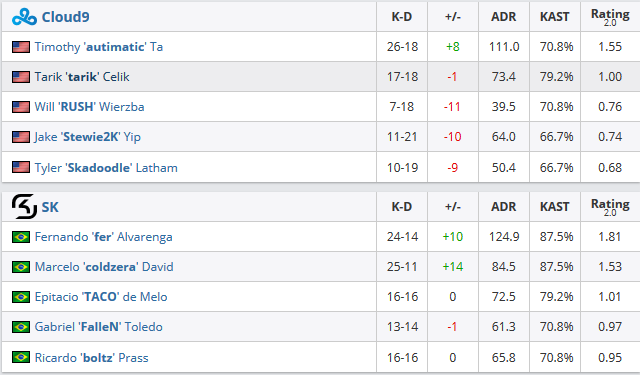Click the Cloud9 ADR column header
Viewport: 640px width, 375px height.
pyautogui.click(x=504, y=17)
